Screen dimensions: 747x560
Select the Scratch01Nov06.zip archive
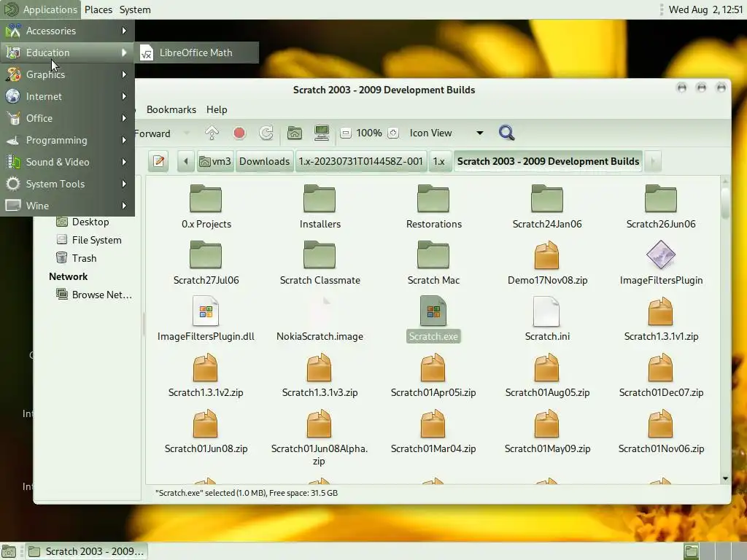[661, 432]
